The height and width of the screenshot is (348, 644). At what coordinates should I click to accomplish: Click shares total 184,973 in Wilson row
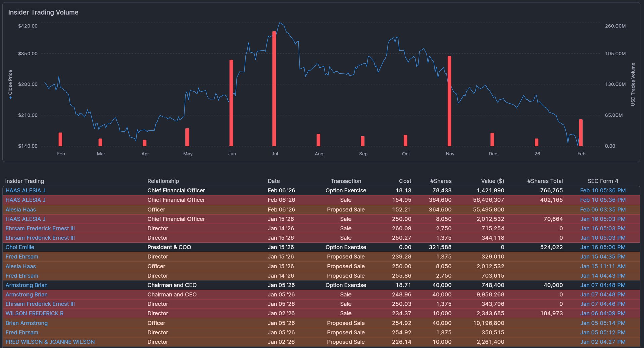coord(551,313)
